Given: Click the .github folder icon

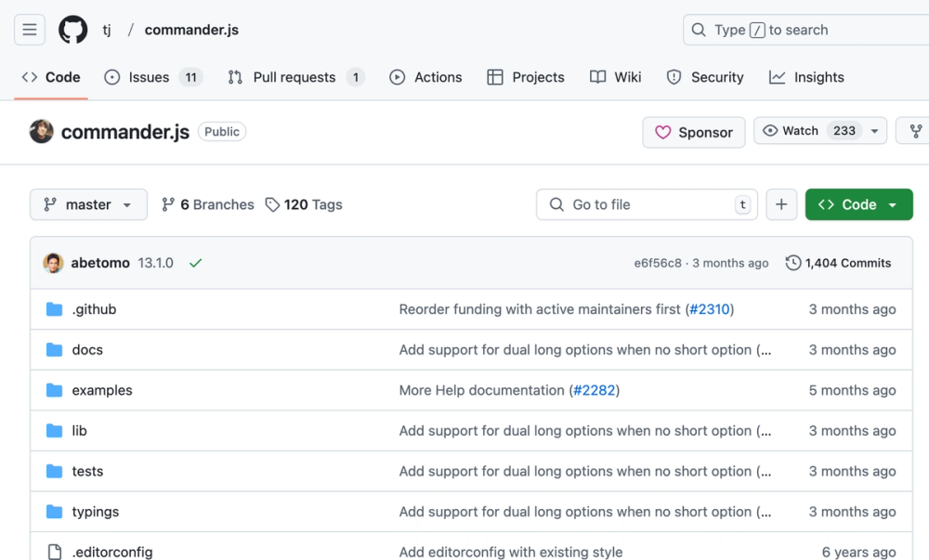Looking at the screenshot, I should (55, 309).
